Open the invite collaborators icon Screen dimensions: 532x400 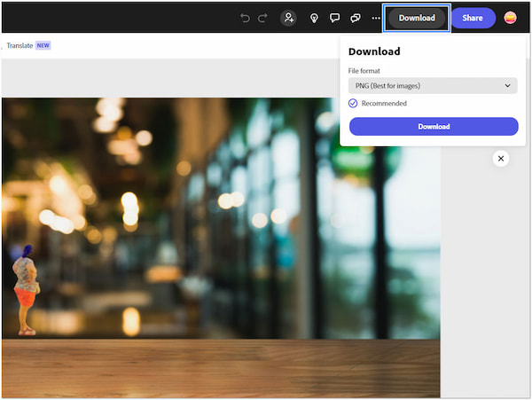pyautogui.click(x=288, y=18)
